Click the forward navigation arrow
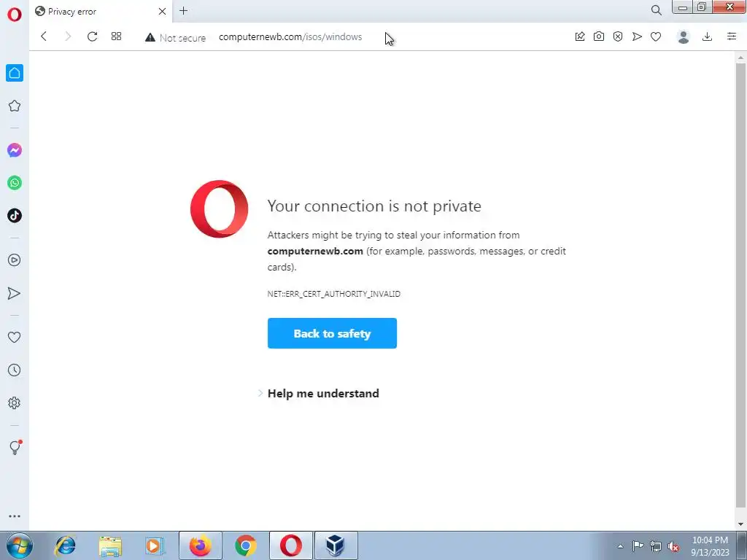This screenshot has width=747, height=560. pos(68,36)
